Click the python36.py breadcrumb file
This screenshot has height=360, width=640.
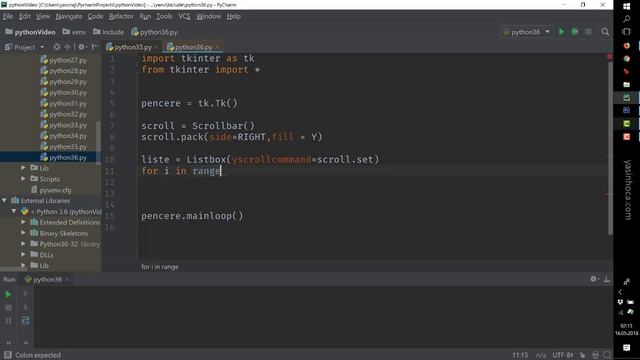tap(154, 32)
